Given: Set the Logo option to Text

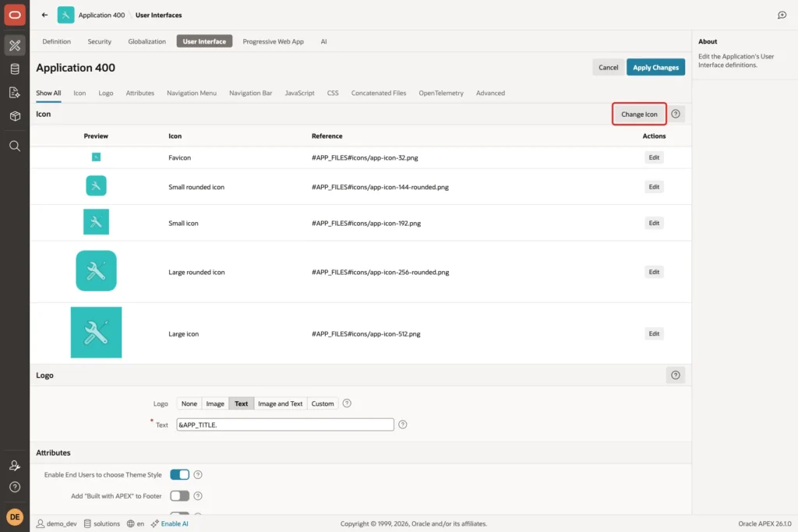Looking at the screenshot, I should (242, 403).
